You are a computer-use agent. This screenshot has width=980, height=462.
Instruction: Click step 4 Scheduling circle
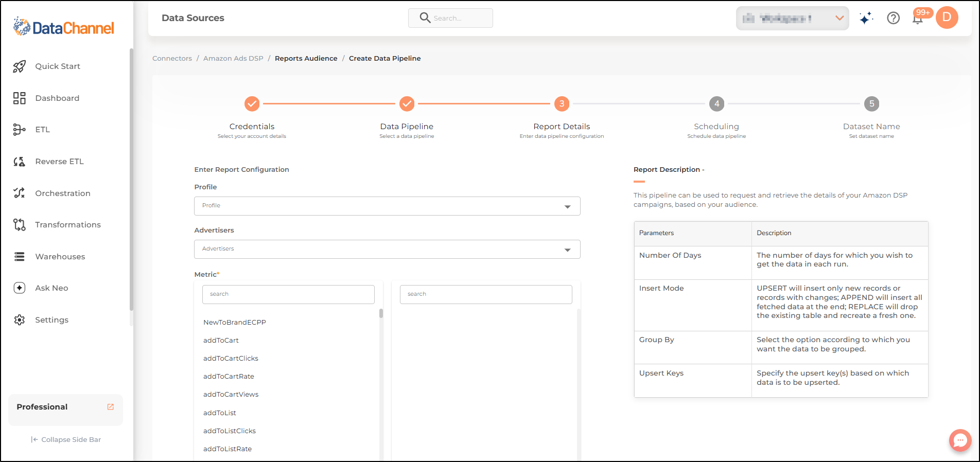[x=716, y=104]
